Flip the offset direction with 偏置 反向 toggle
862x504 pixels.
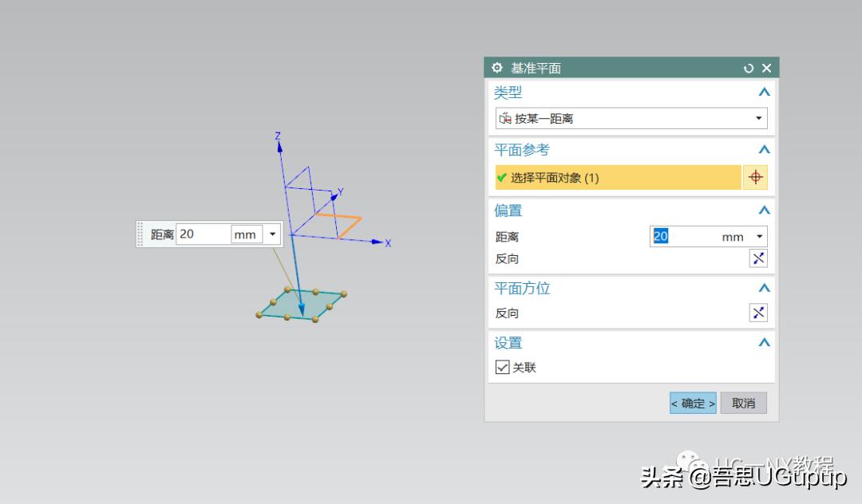coord(758,258)
